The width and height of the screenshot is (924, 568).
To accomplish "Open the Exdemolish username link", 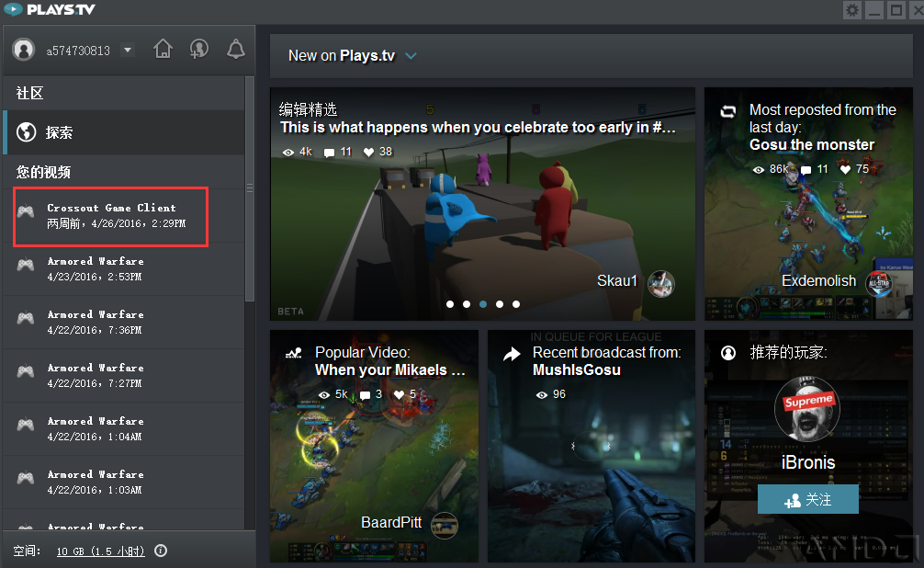I will [818, 280].
